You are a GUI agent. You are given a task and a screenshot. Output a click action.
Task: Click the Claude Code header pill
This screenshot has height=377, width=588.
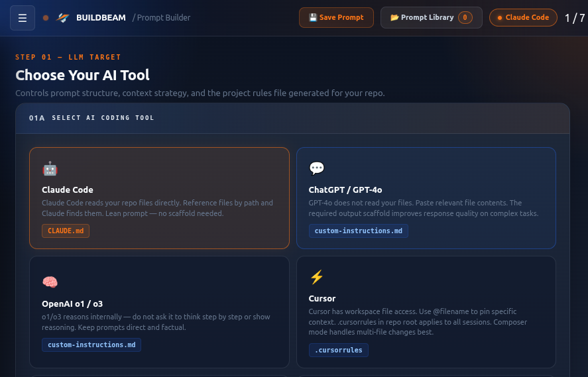523,18
